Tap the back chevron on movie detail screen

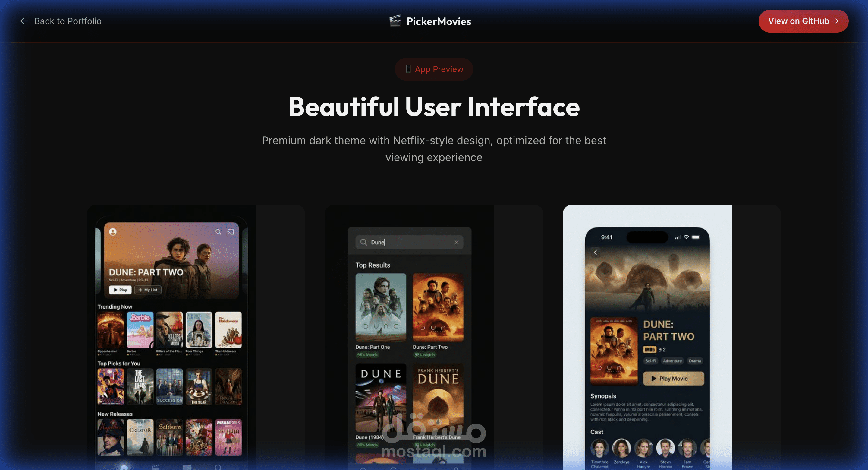[596, 252]
